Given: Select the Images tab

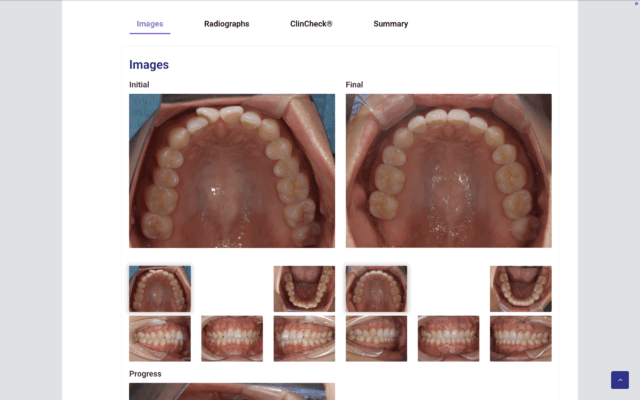Looking at the screenshot, I should (x=150, y=24).
